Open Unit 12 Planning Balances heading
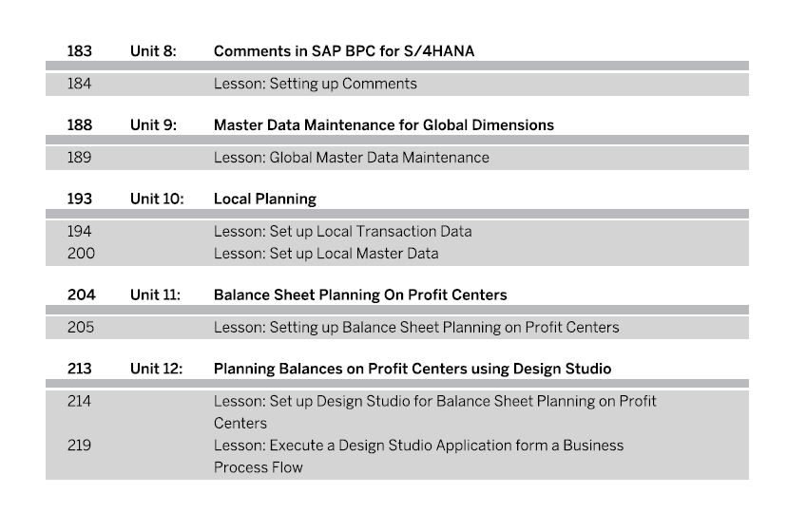This screenshot has width=787, height=532. click(x=413, y=369)
